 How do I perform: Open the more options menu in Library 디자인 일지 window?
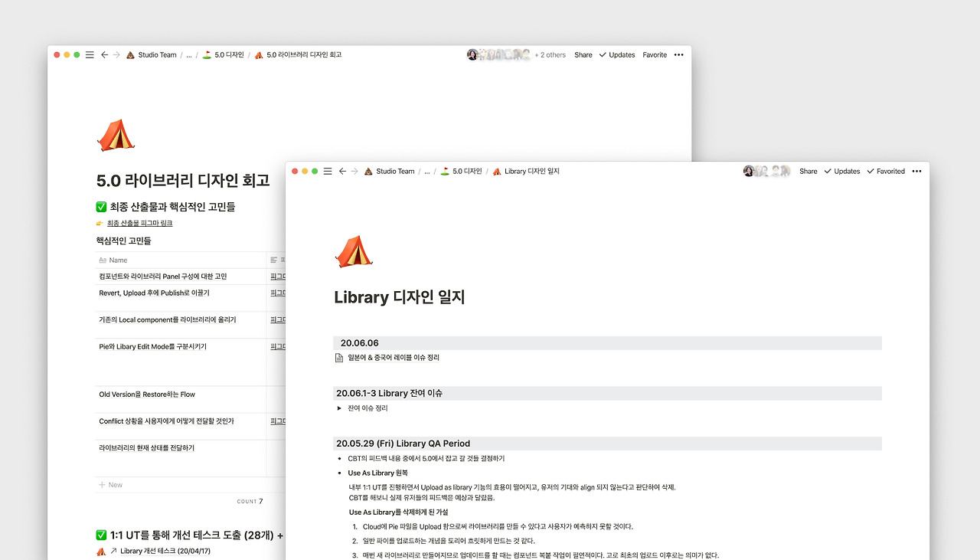tap(916, 172)
